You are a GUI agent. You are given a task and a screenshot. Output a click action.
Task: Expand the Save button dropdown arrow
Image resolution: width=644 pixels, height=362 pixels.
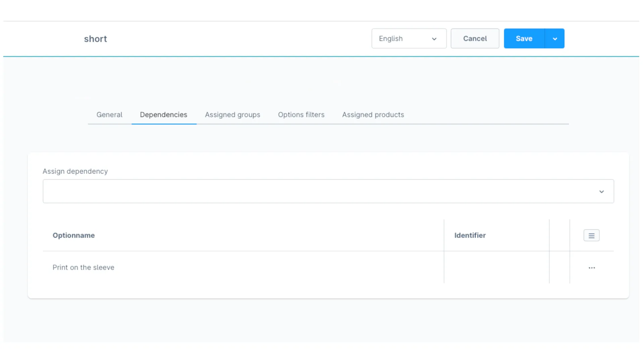click(x=555, y=38)
